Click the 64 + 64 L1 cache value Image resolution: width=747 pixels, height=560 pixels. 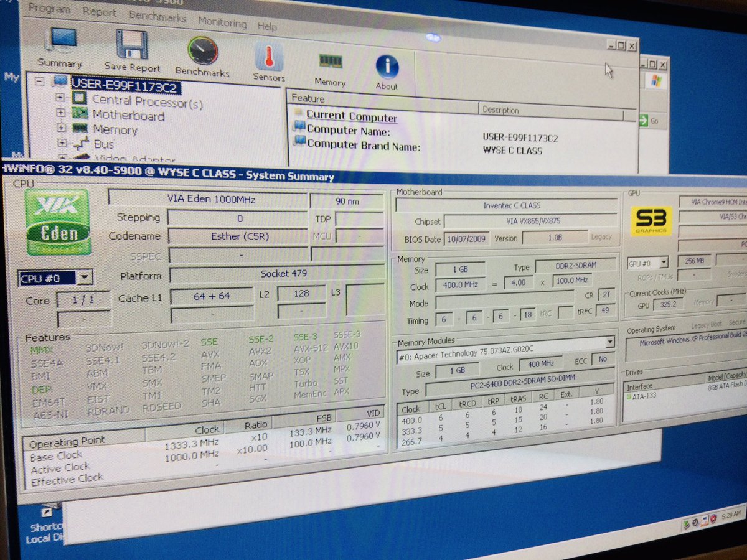[211, 296]
